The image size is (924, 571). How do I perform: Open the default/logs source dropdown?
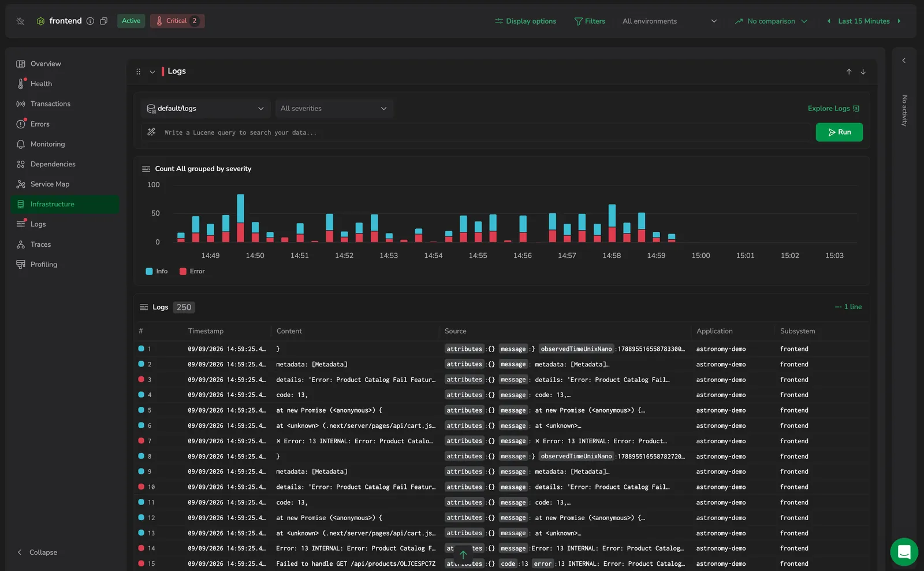(206, 109)
